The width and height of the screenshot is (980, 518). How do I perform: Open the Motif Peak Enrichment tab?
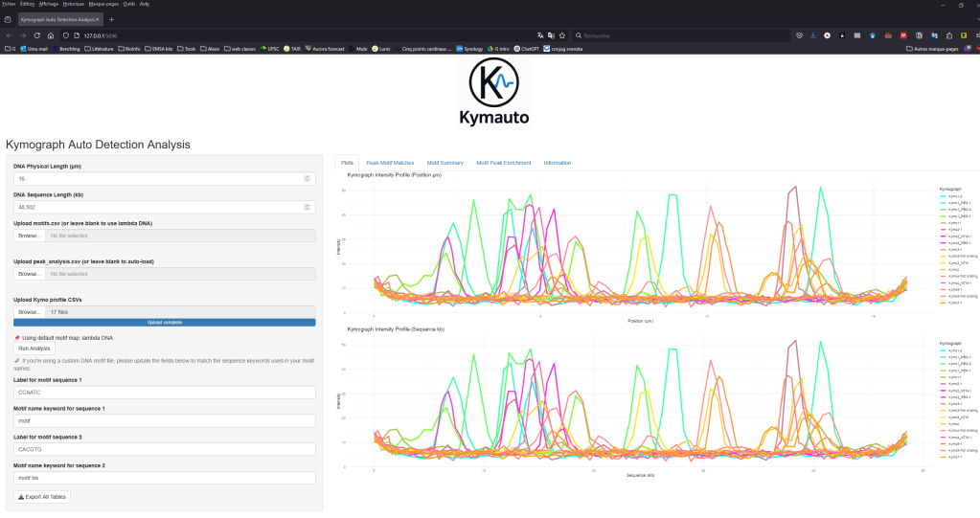(505, 163)
